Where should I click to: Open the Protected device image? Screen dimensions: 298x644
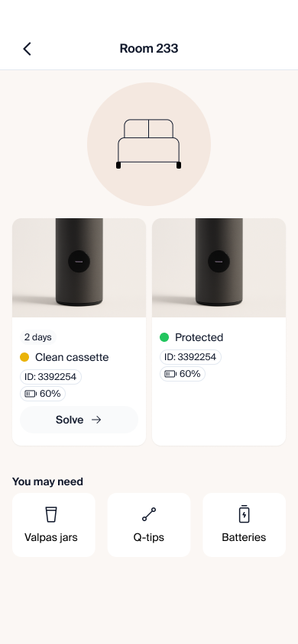[219, 268]
